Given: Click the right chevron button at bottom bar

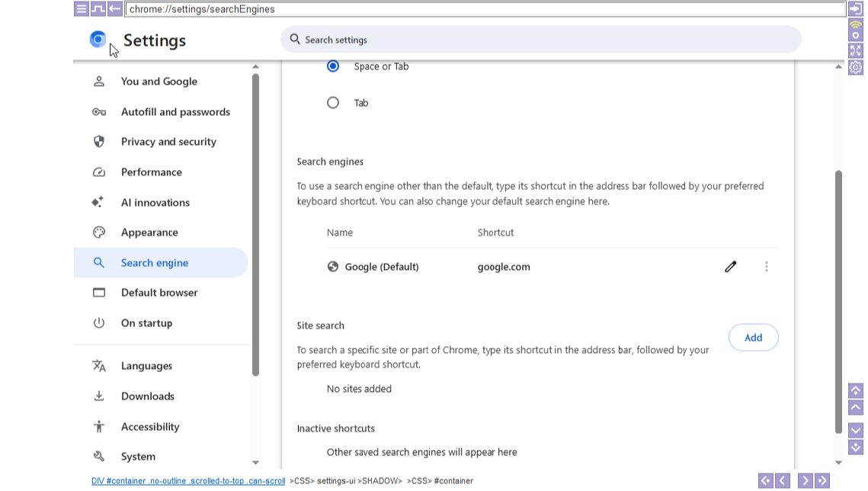Looking at the screenshot, I should [x=805, y=480].
